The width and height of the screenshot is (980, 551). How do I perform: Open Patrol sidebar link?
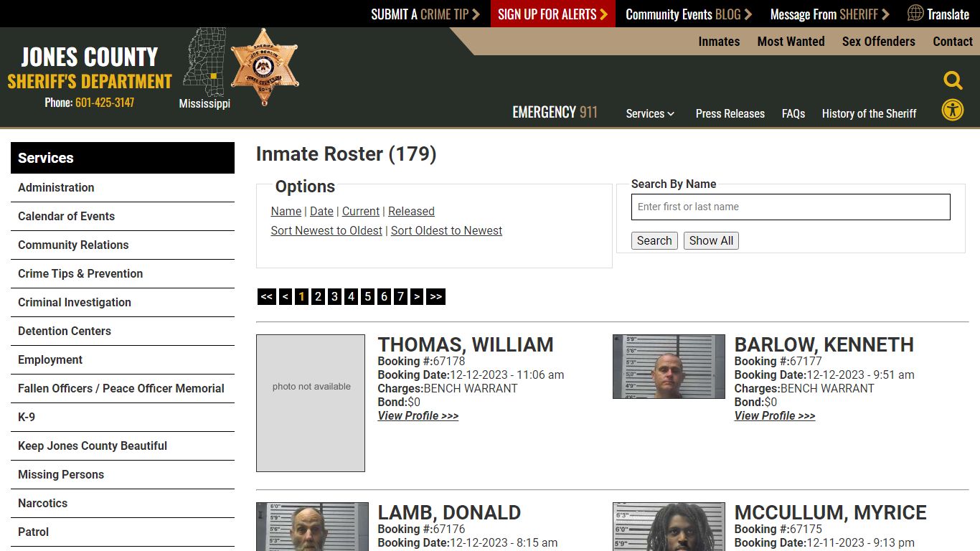pos(123,532)
